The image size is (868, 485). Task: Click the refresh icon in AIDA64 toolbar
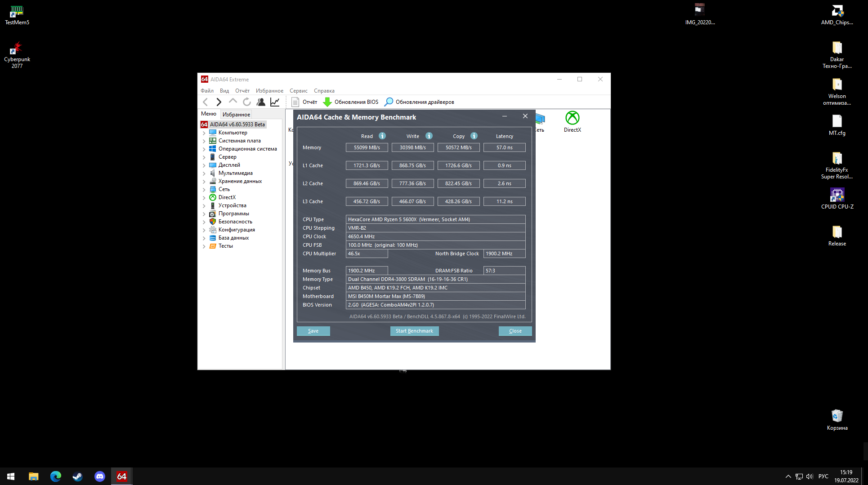coord(246,102)
